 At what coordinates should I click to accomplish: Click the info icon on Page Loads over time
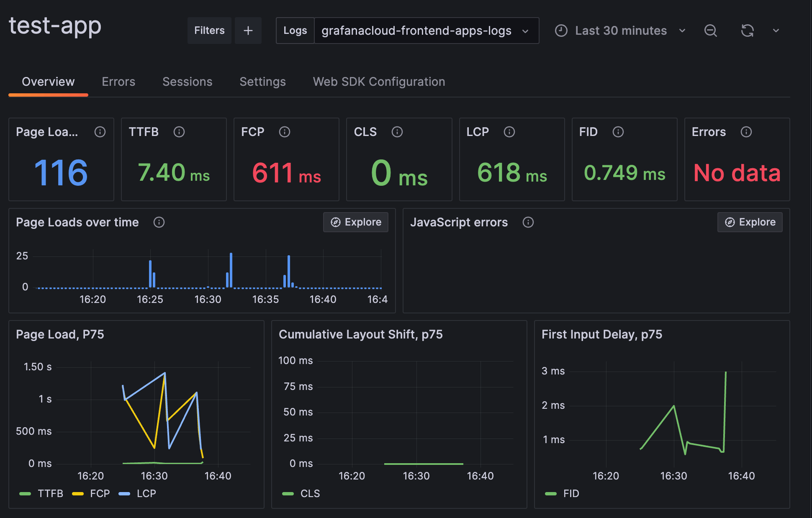pos(159,222)
